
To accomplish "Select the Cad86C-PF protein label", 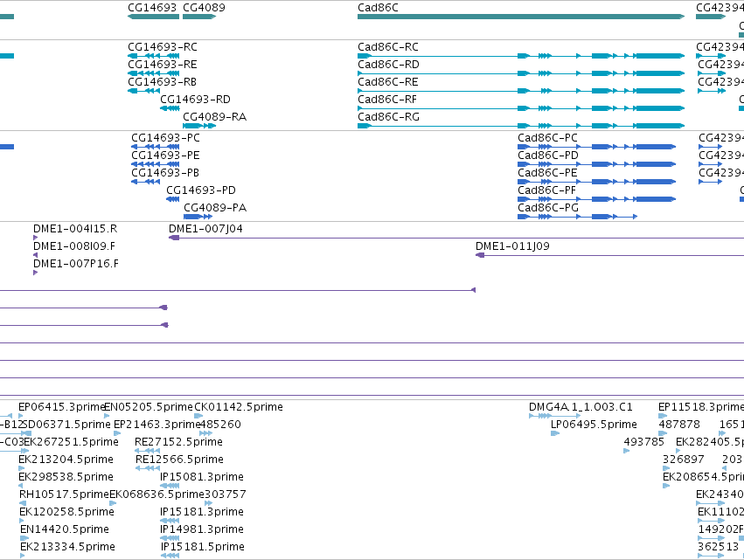I will [x=546, y=190].
